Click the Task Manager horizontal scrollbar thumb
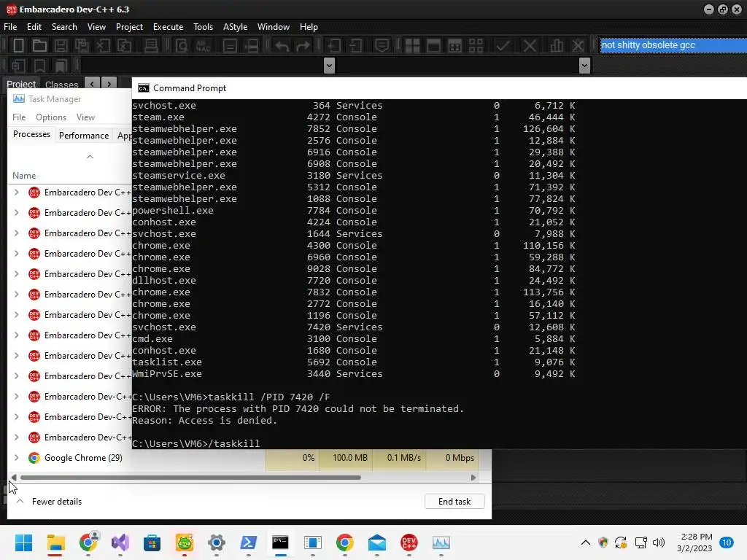Viewport: 747px width, 560px height. [190, 477]
